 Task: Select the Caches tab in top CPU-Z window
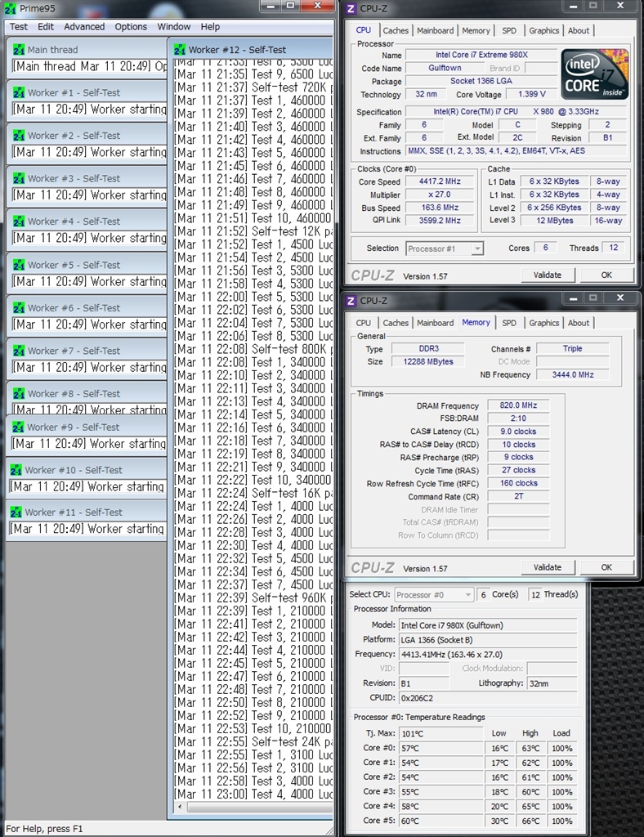(x=396, y=31)
